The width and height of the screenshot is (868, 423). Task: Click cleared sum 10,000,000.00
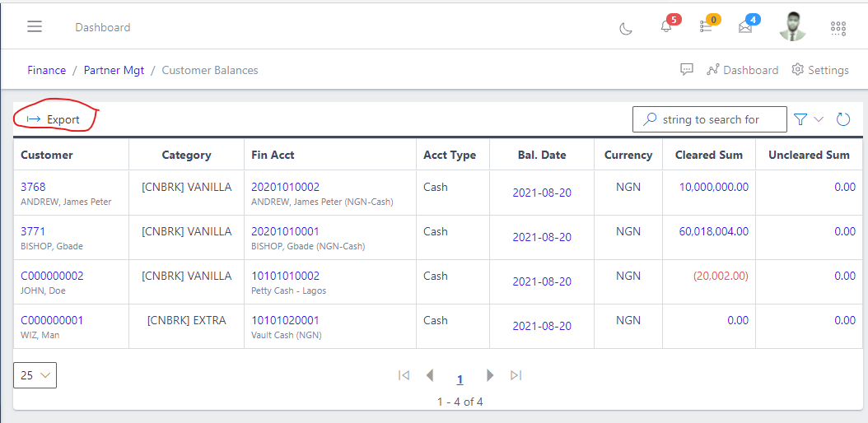pyautogui.click(x=714, y=187)
